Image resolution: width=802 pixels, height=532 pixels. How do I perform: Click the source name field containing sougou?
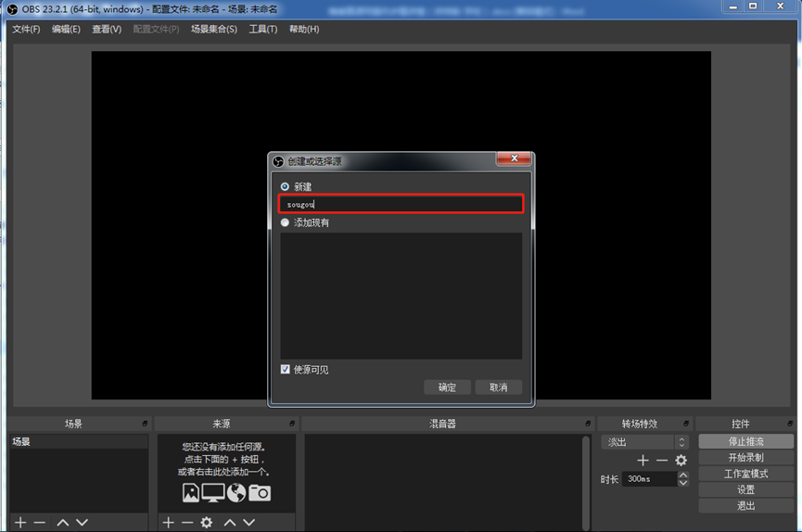[x=401, y=204]
